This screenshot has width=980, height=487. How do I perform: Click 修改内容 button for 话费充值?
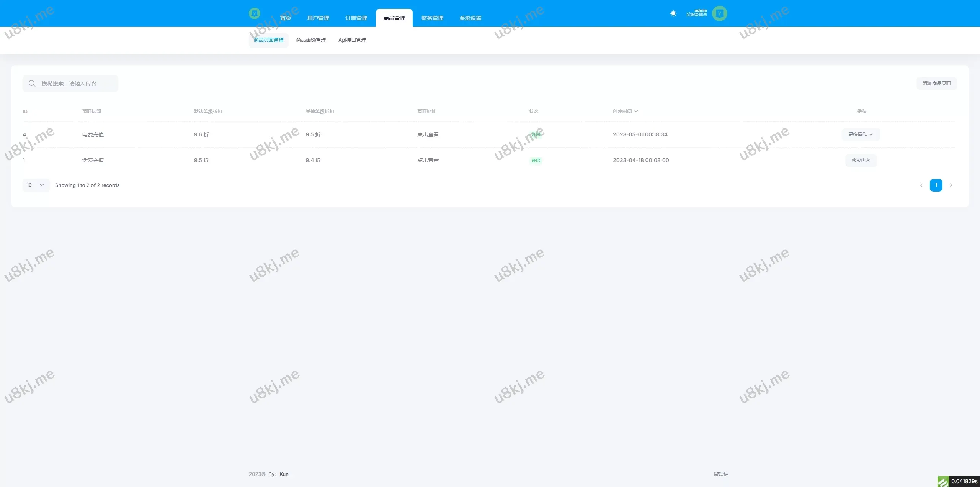coord(861,161)
